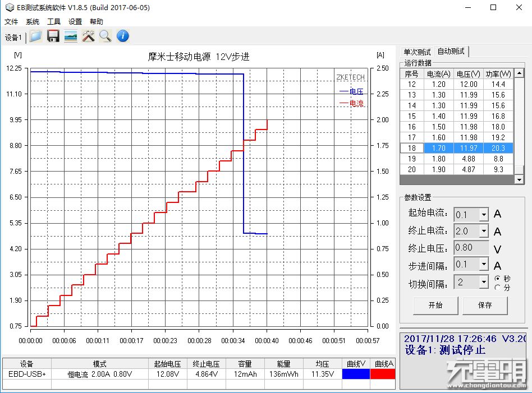532x393 pixels.
Task: Select row 15 in the run data table
Action: (457, 116)
